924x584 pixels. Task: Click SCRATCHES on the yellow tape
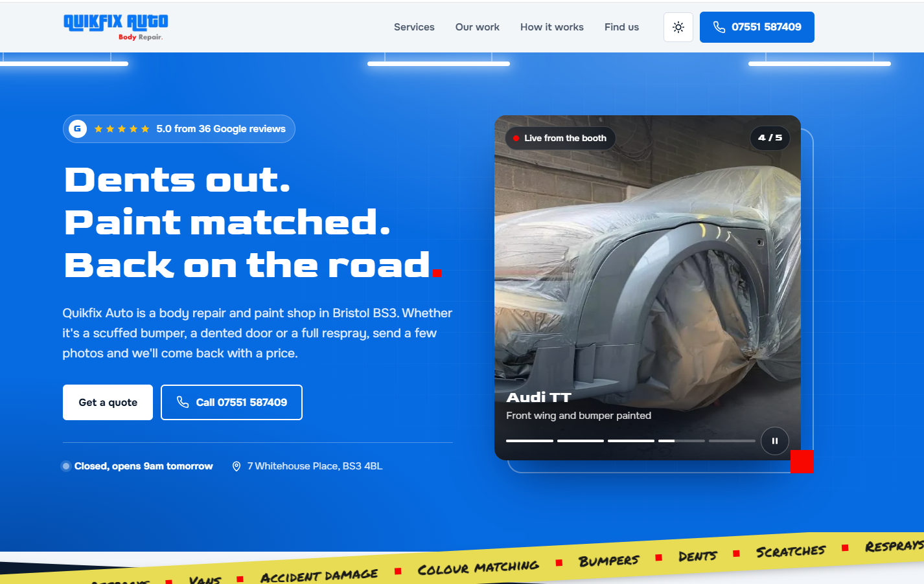(x=791, y=551)
